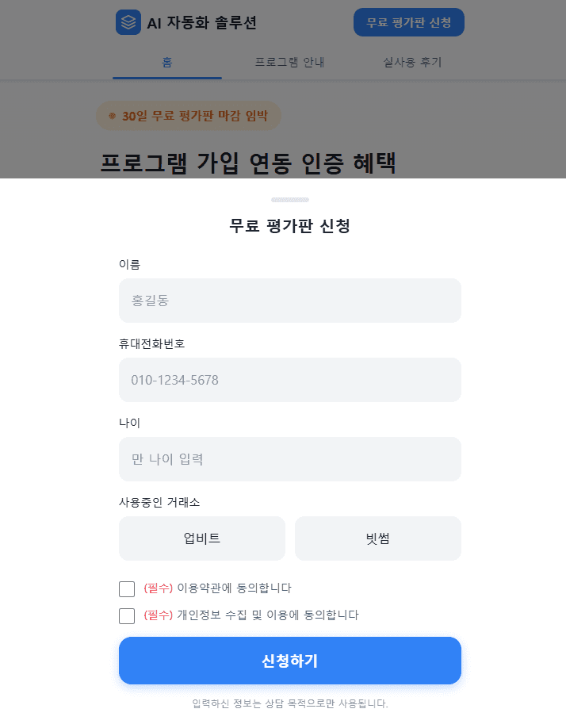Viewport: 566px width, 728px height.
Task: Click the 휴대전화번호 phone input field
Action: click(x=289, y=380)
